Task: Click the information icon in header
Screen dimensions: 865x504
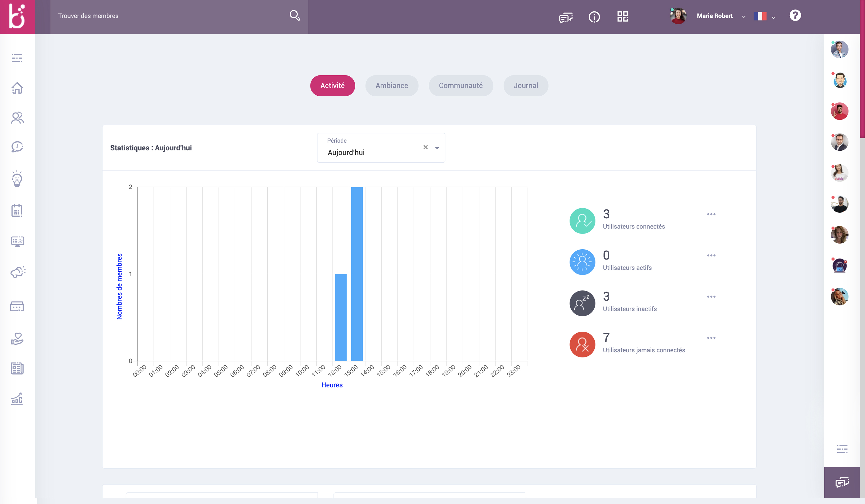Action: [594, 17]
